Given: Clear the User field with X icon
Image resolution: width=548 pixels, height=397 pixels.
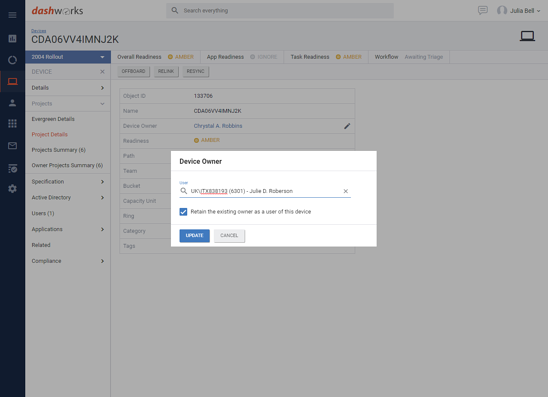Looking at the screenshot, I should 345,191.
